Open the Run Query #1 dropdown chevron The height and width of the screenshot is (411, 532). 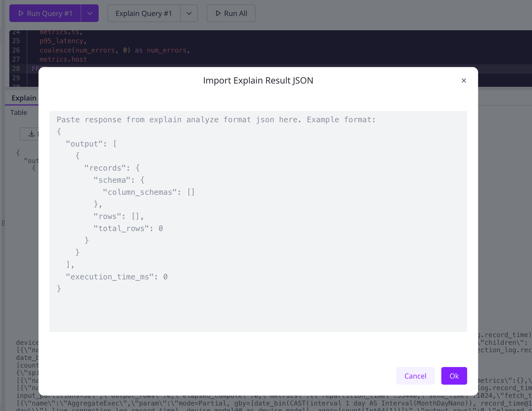click(90, 13)
